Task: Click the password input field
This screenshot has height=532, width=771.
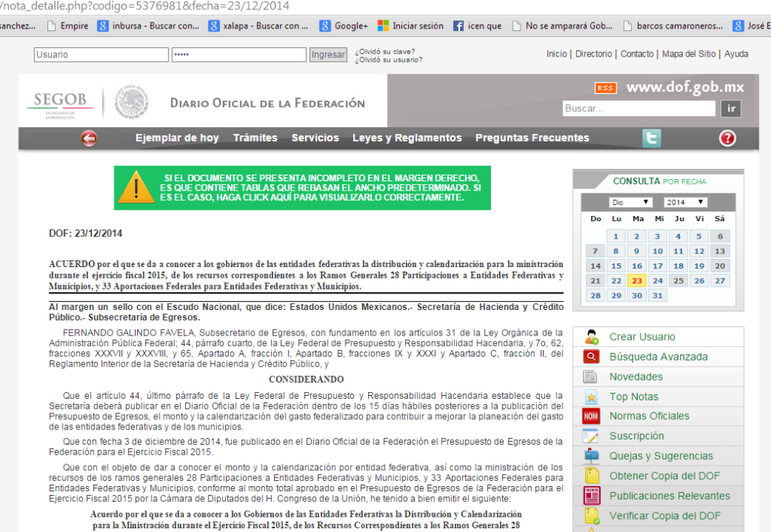Action: coord(239,54)
